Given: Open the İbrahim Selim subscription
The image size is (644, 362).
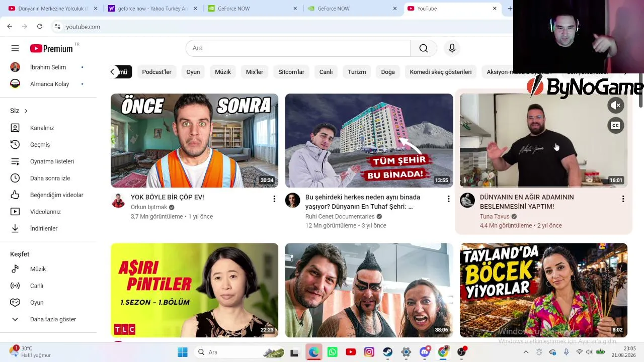Looking at the screenshot, I should pyautogui.click(x=48, y=67).
